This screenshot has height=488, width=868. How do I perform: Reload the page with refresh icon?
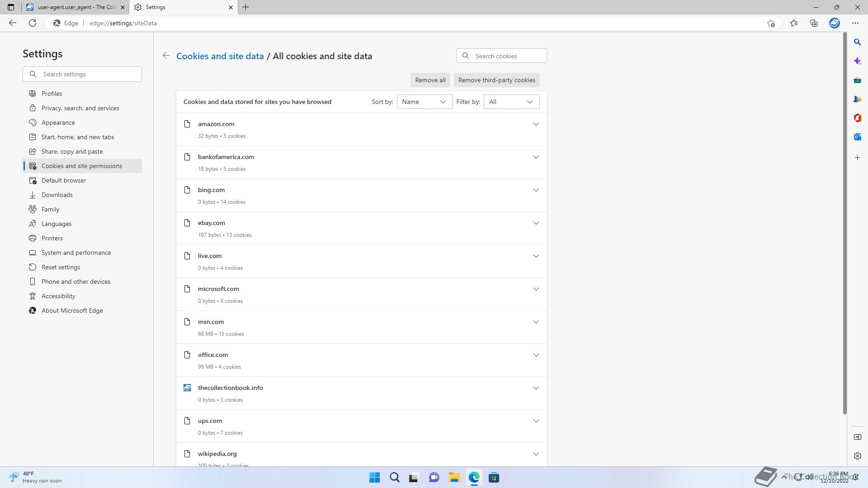pyautogui.click(x=33, y=23)
